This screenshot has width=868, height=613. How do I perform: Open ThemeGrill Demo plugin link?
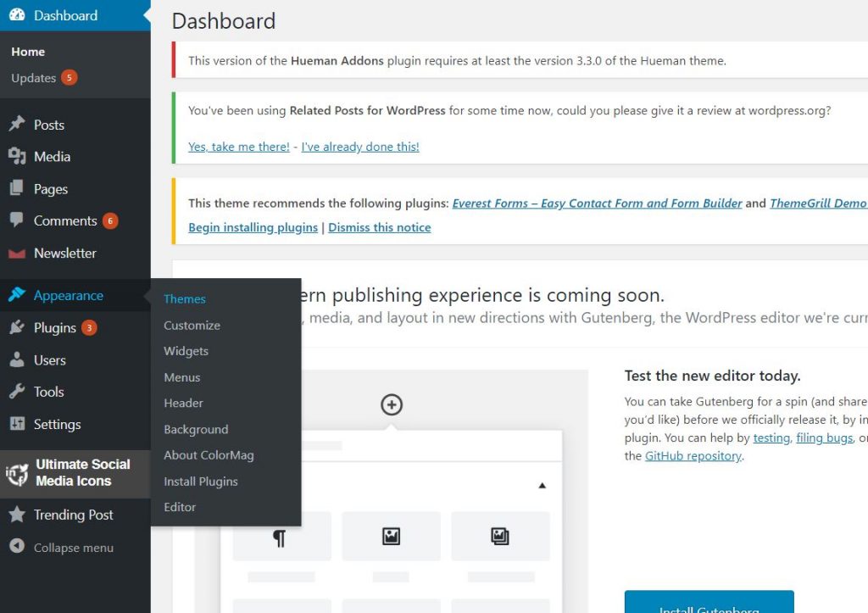[819, 203]
